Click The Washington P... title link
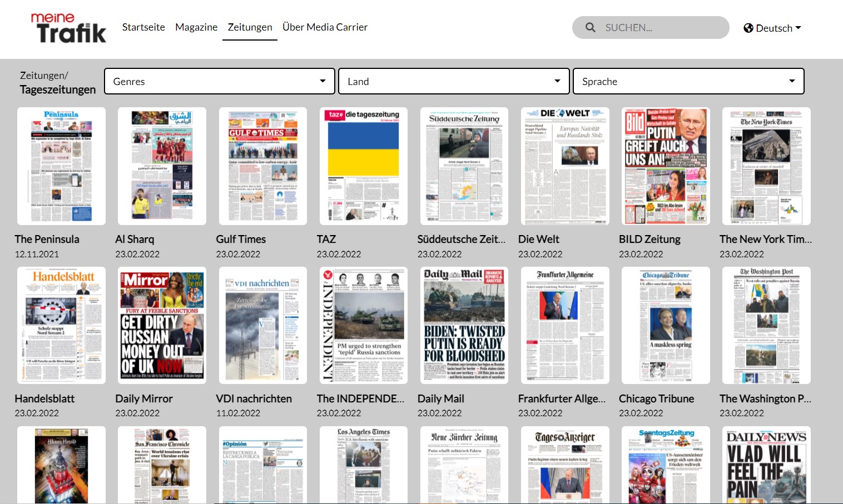The image size is (843, 504). 765,398
